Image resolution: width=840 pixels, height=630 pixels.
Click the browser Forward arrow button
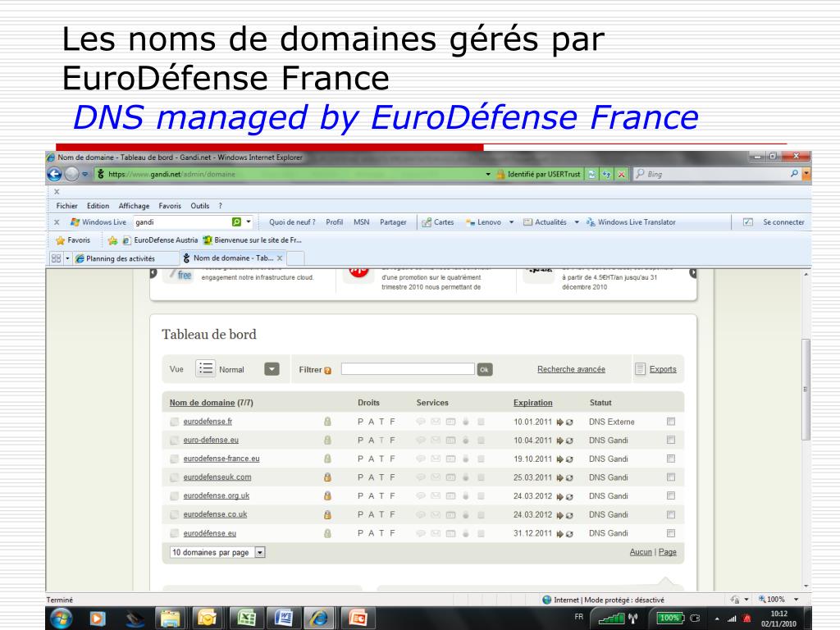pos(71,174)
